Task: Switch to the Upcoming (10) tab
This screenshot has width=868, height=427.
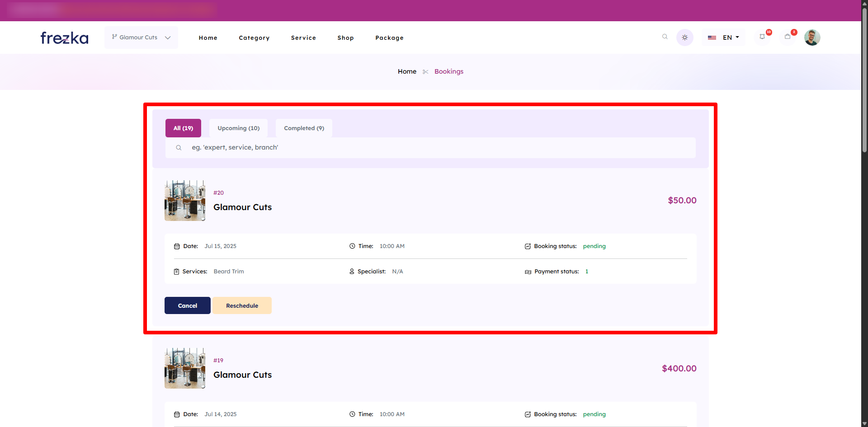Action: coord(238,128)
